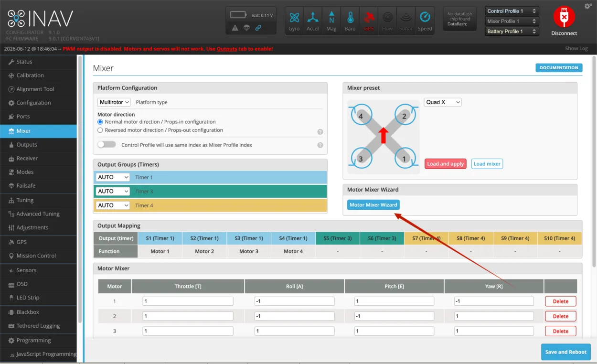Open the Calibration tab
This screenshot has height=364, width=597.
pos(38,75)
